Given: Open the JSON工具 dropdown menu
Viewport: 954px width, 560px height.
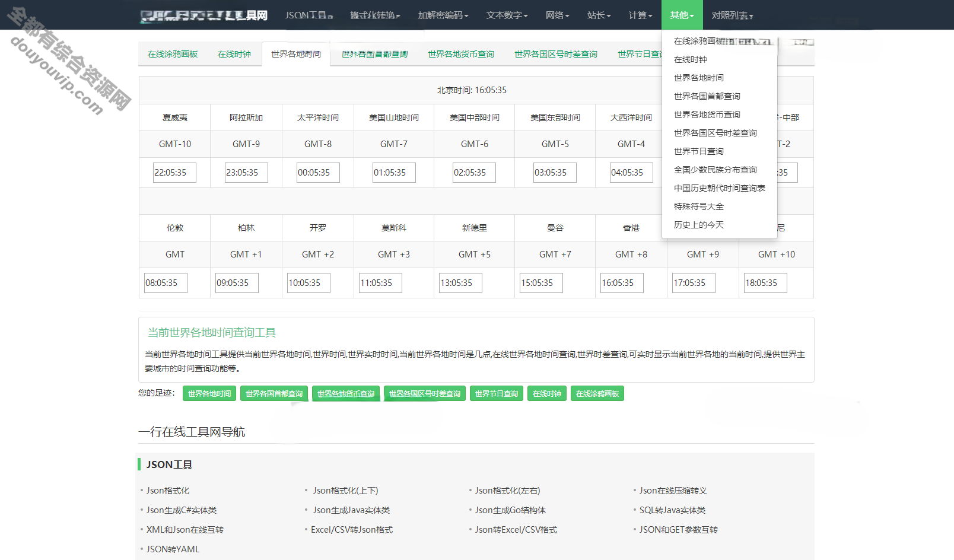Looking at the screenshot, I should click(309, 15).
